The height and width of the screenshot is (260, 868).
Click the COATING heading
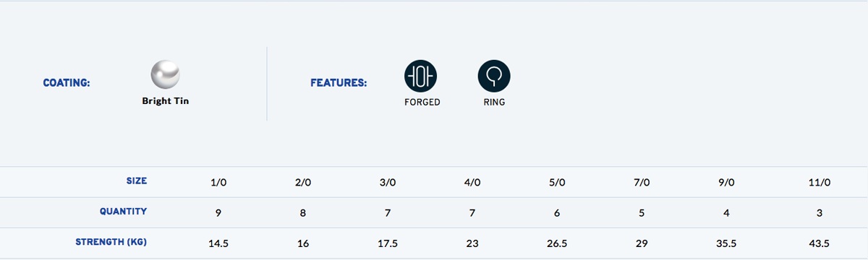(x=67, y=83)
